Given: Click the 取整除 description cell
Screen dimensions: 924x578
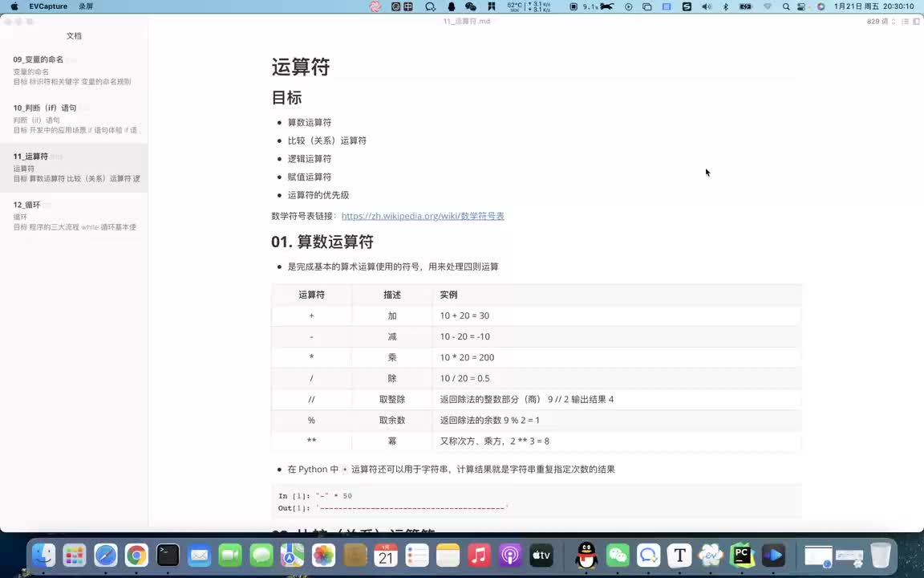Looking at the screenshot, I should point(392,399).
